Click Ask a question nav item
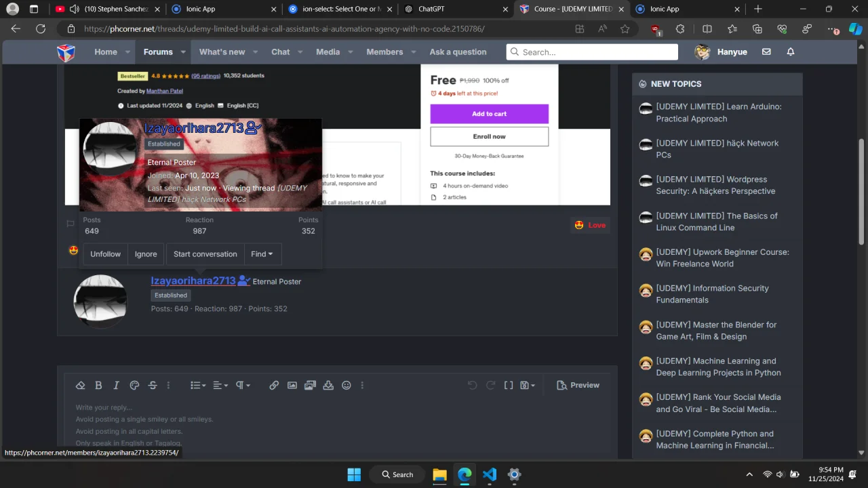Image resolution: width=868 pixels, height=488 pixels. [x=458, y=52]
